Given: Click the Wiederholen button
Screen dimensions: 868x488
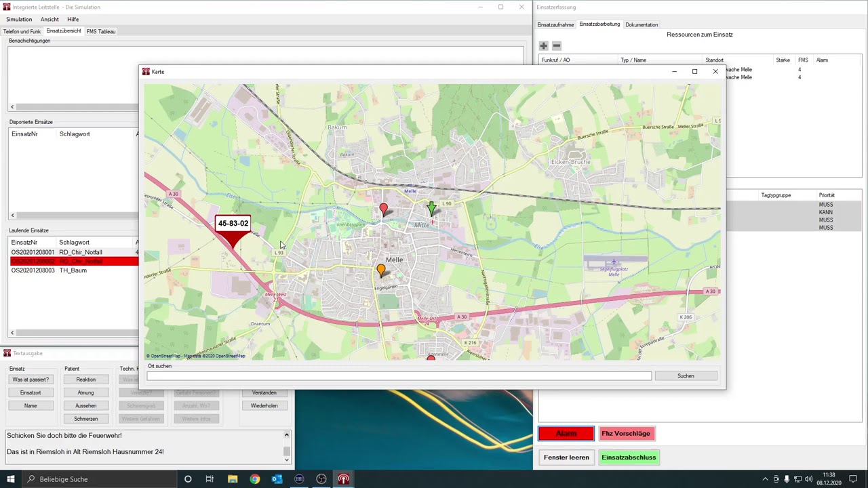Looking at the screenshot, I should pyautogui.click(x=264, y=405).
